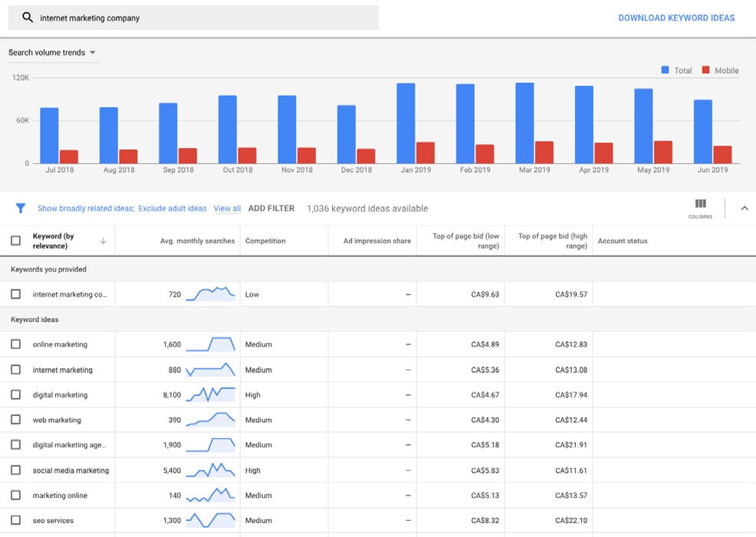The width and height of the screenshot is (756, 537).
Task: Sort by Ad impression share header
Action: [377, 241]
